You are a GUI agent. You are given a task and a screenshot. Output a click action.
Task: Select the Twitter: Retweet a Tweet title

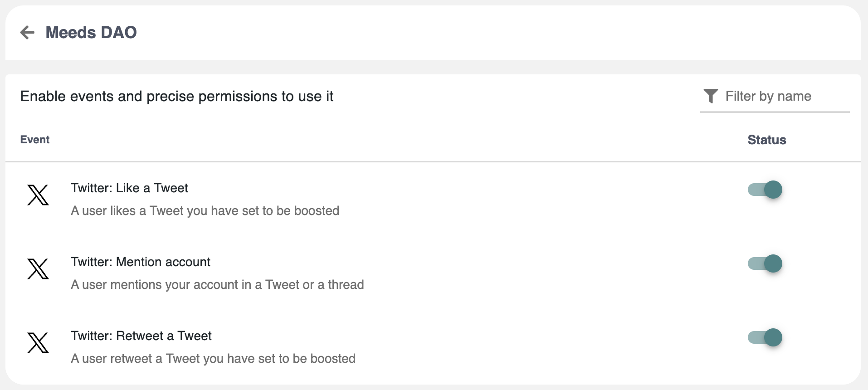tap(141, 336)
